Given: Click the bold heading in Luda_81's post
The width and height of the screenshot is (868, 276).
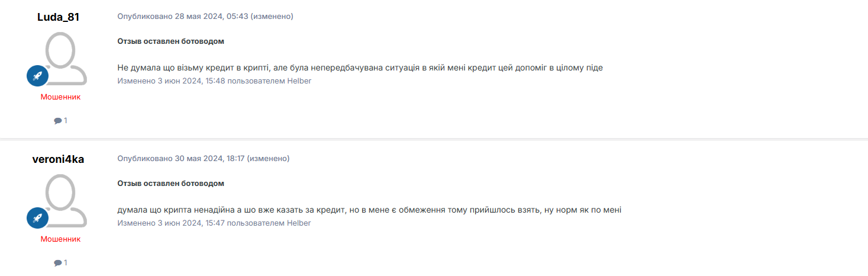Looking at the screenshot, I should coord(170,41).
